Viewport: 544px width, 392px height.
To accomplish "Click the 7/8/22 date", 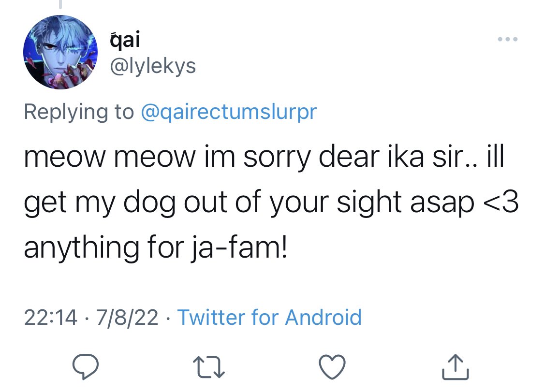I will tap(127, 318).
